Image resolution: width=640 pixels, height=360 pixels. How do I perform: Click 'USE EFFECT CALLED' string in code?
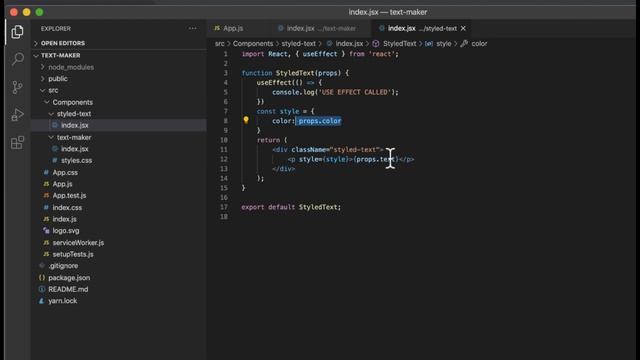click(x=354, y=92)
